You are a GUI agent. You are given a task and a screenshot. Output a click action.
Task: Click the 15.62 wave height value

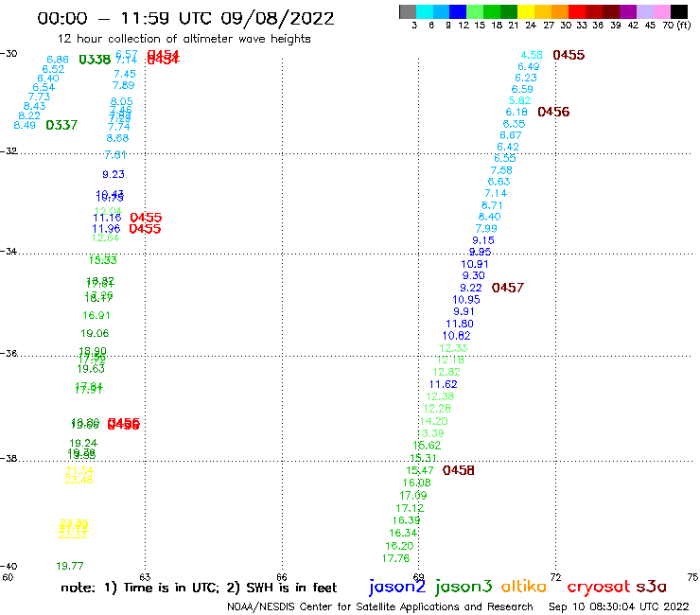pyautogui.click(x=427, y=446)
